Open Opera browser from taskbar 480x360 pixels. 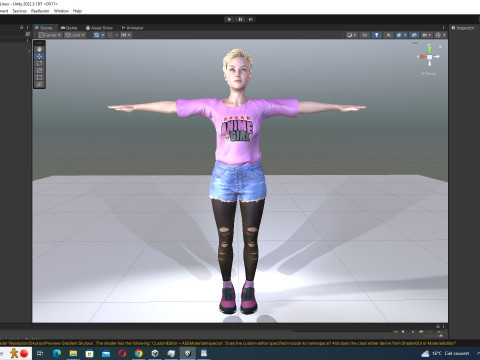[122, 353]
